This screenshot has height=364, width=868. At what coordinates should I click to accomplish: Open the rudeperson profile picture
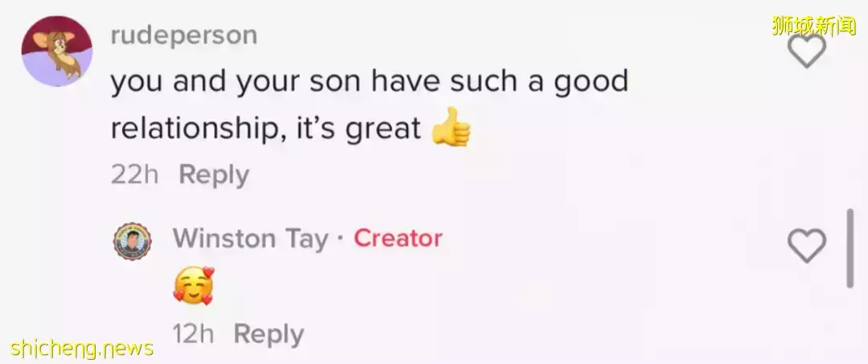pos(56,51)
